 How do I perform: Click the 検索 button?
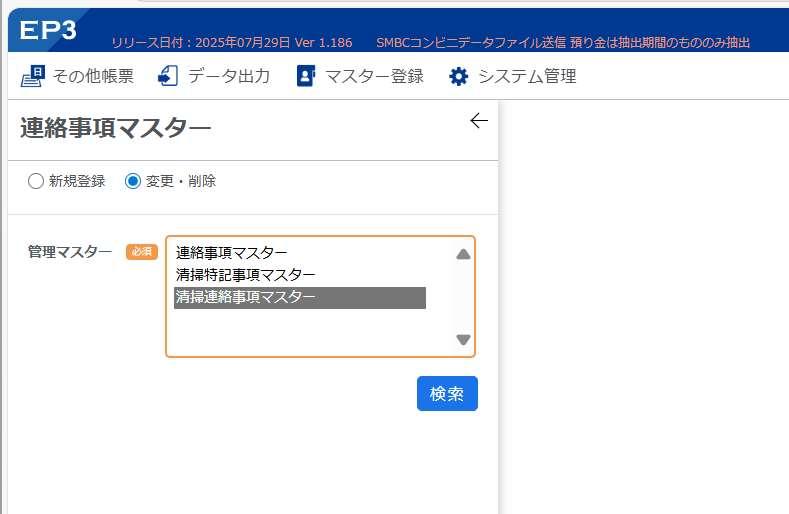click(447, 393)
